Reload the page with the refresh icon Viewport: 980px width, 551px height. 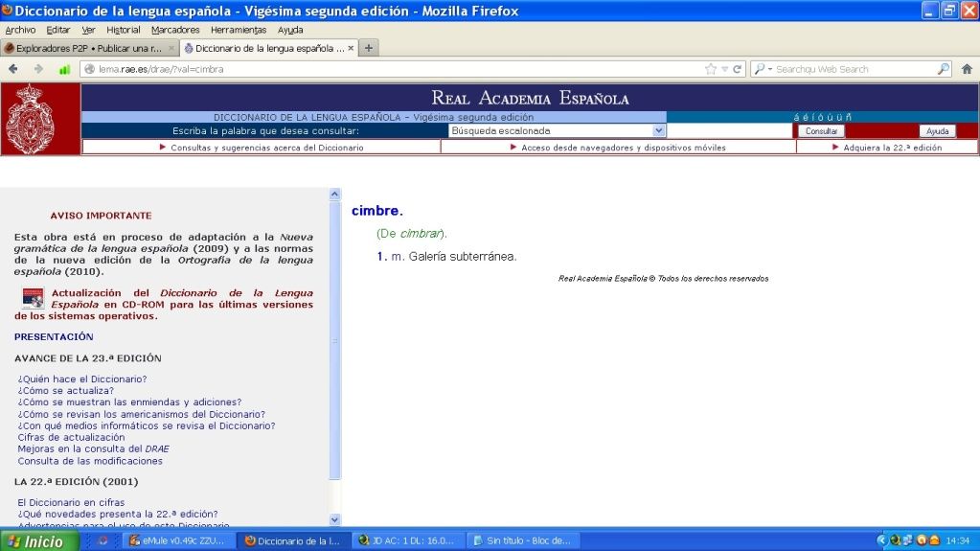[737, 69]
